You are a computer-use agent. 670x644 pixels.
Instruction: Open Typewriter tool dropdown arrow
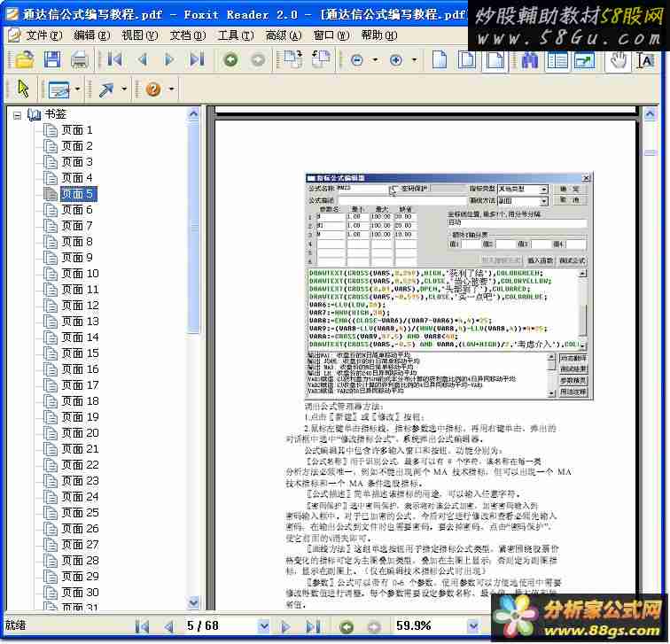[77, 89]
